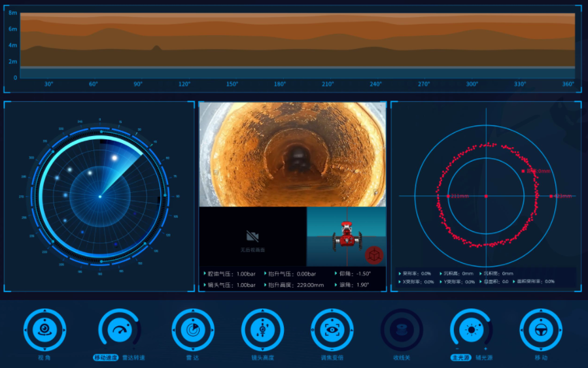Click the 调焦变倍 focus zoom eye icon
Image resolution: width=588 pixels, height=368 pixels.
(332, 330)
